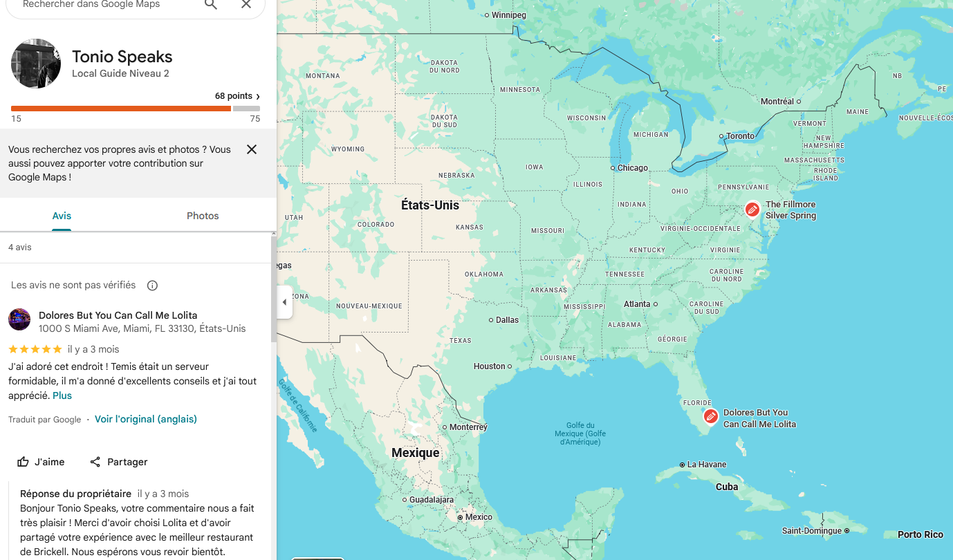
Task: Click Voir l'original (anglais) link
Action: pos(146,419)
